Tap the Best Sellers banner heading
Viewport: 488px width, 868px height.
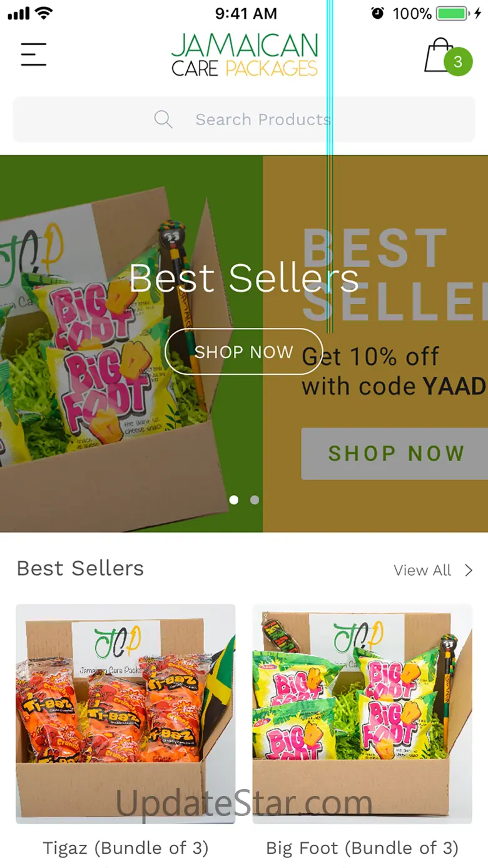pos(244,278)
